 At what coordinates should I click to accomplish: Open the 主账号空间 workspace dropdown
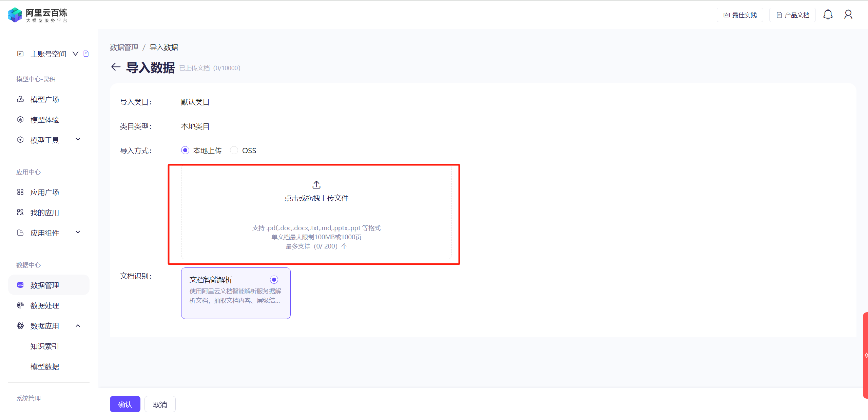tap(75, 54)
